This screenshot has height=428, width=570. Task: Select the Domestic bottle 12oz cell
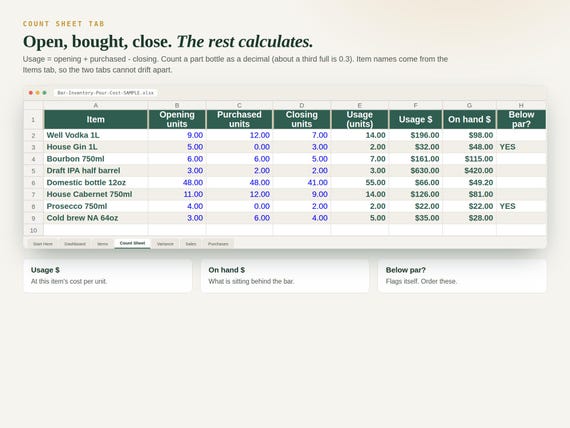pyautogui.click(x=96, y=183)
